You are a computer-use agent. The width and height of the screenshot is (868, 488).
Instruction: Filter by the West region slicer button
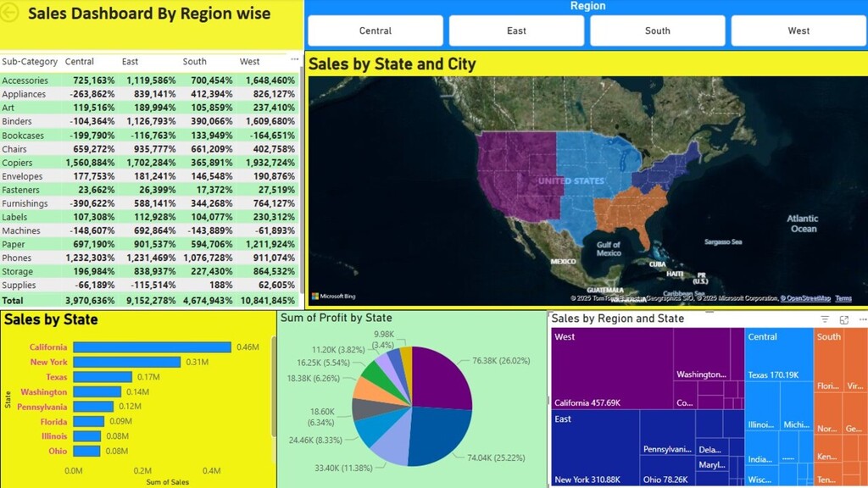798,30
